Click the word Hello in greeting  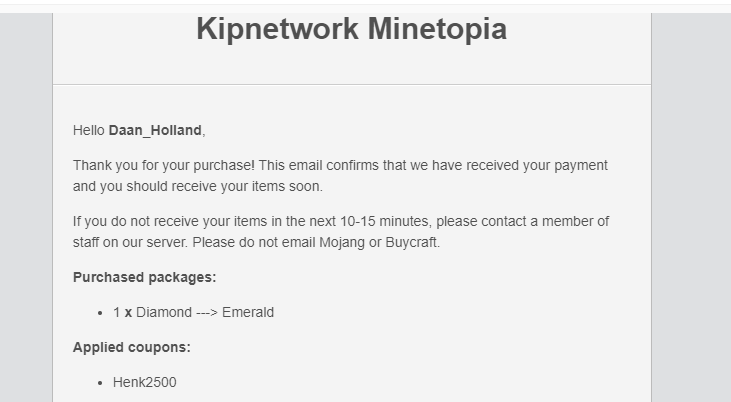pyautogui.click(x=89, y=130)
